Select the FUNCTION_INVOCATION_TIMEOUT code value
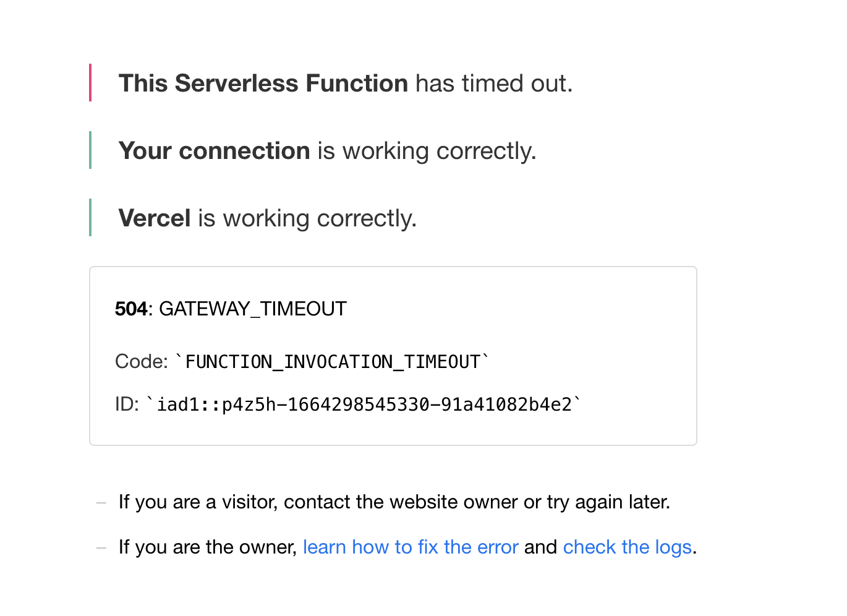This screenshot has height=616, width=847. tap(334, 361)
